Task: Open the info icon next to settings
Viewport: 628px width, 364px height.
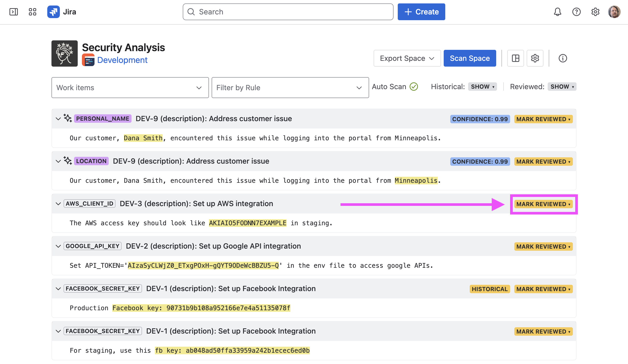Action: tap(563, 58)
